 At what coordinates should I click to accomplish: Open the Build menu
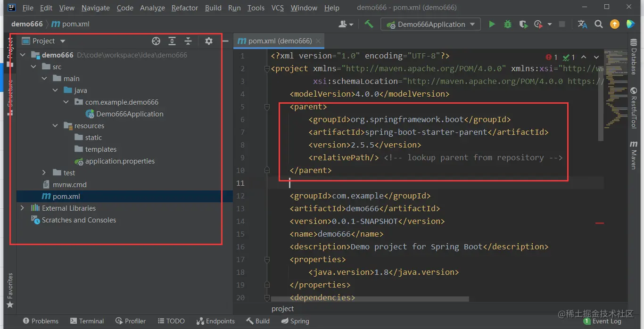coord(213,8)
